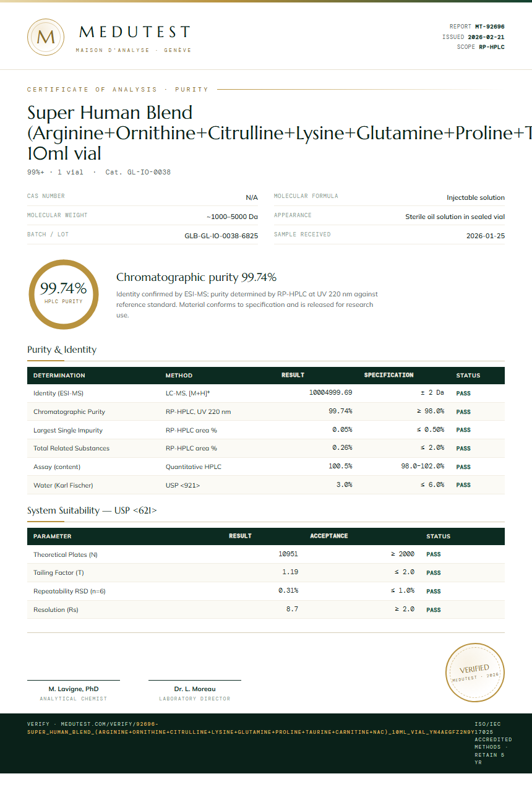Click the ISO/IEC accredited methods footer note

(x=493, y=743)
